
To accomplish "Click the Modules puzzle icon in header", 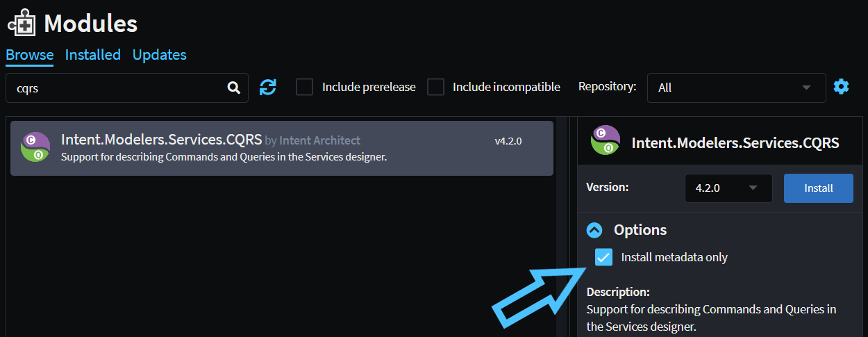I will (22, 23).
